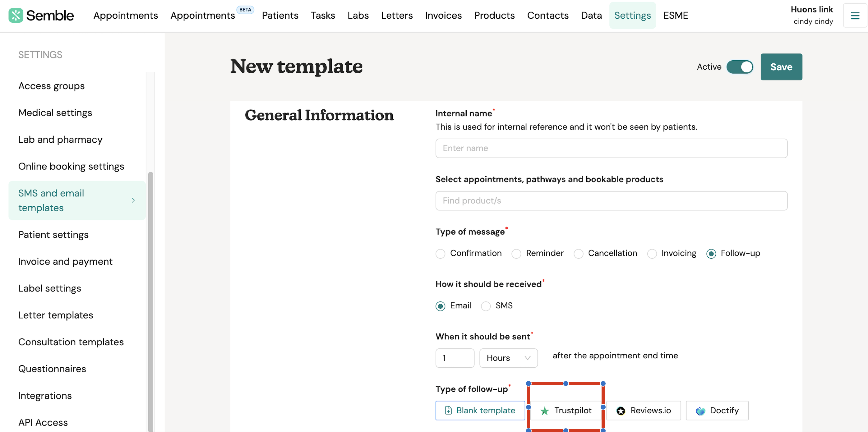Click the Doctify heart icon

(700, 411)
